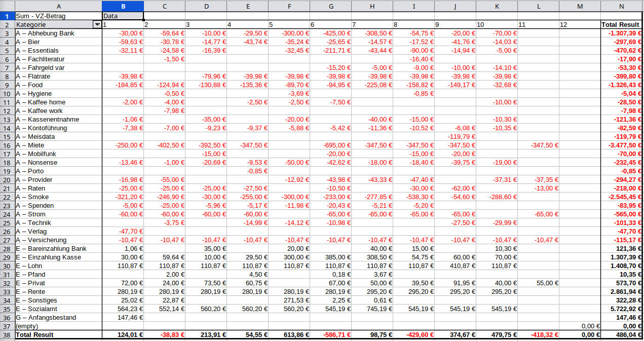Click the 'Total Result' row label in column A
This screenshot has height=341, width=644.
tap(58, 335)
